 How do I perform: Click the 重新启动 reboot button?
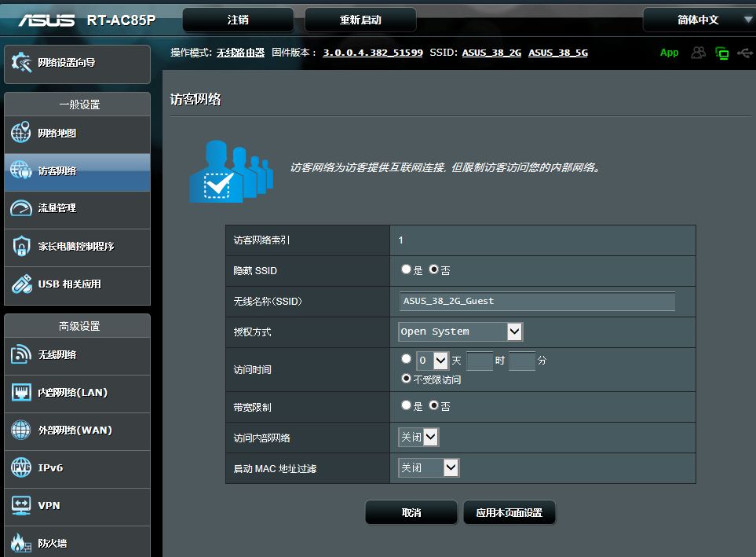[360, 20]
